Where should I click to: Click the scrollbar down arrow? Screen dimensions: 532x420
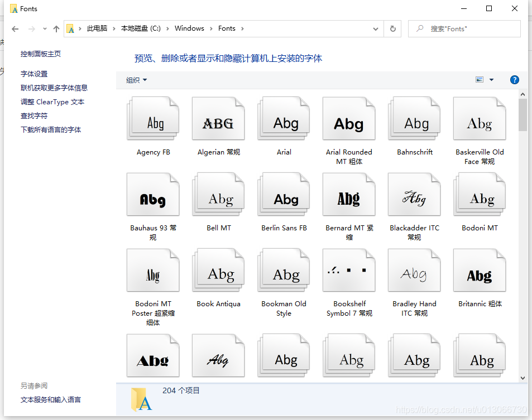pos(523,378)
